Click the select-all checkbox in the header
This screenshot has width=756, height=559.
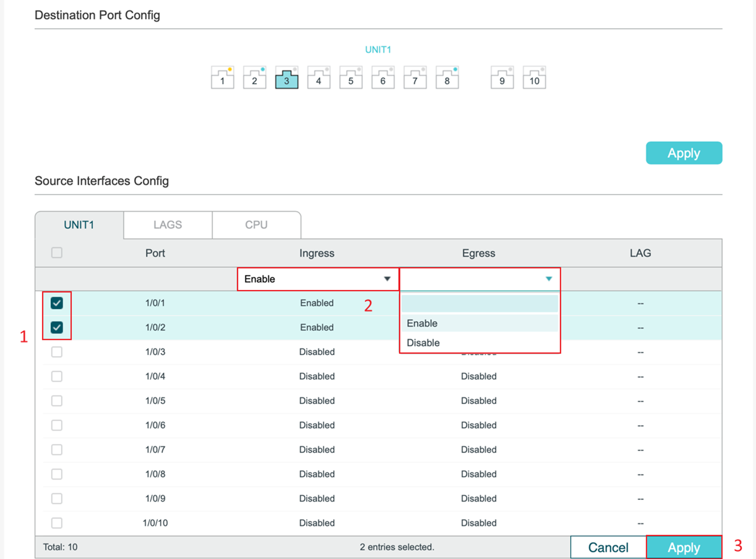[57, 253]
